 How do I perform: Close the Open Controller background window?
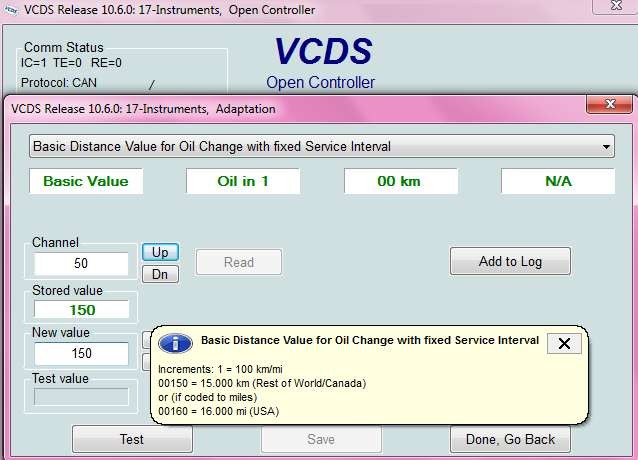(x=616, y=6)
